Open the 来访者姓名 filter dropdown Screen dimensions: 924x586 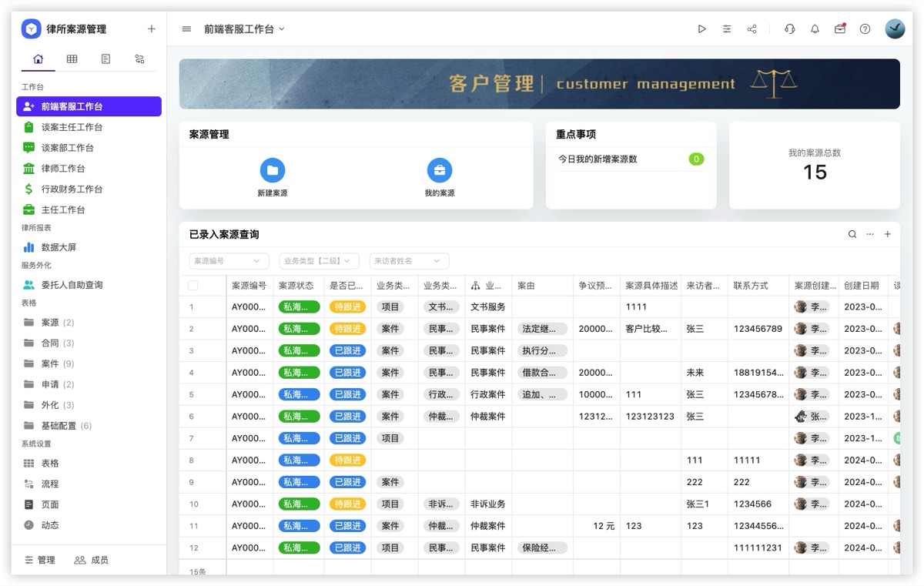(409, 261)
